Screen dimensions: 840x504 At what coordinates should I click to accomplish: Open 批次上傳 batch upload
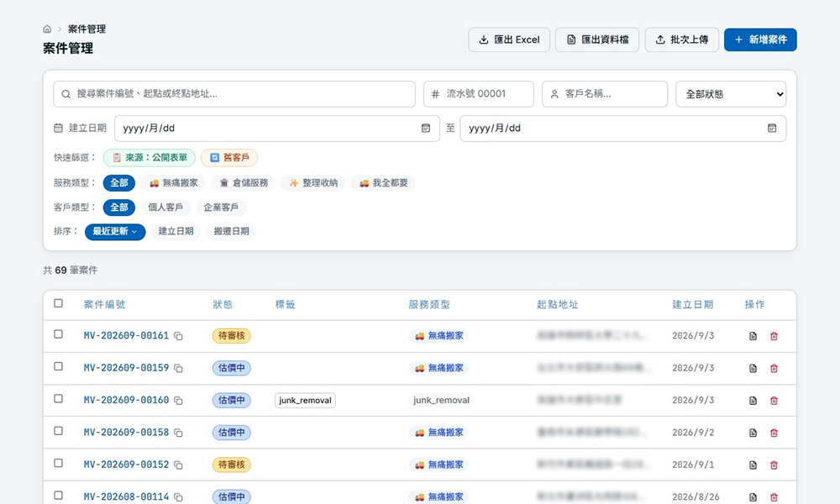[681, 39]
